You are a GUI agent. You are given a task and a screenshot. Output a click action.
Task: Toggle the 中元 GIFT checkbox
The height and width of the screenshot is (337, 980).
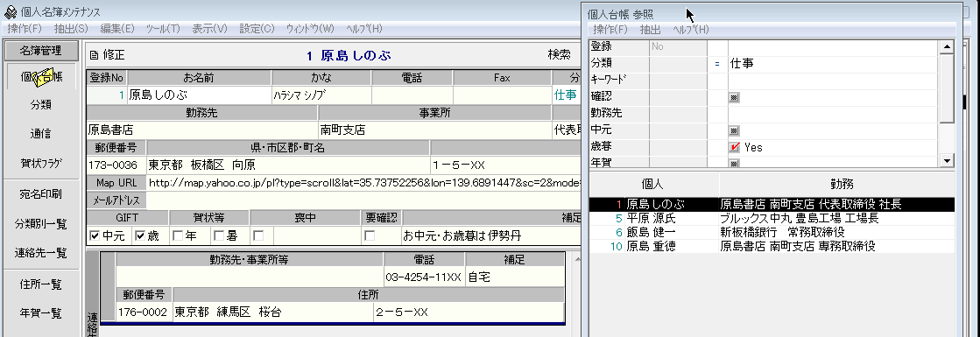click(95, 235)
